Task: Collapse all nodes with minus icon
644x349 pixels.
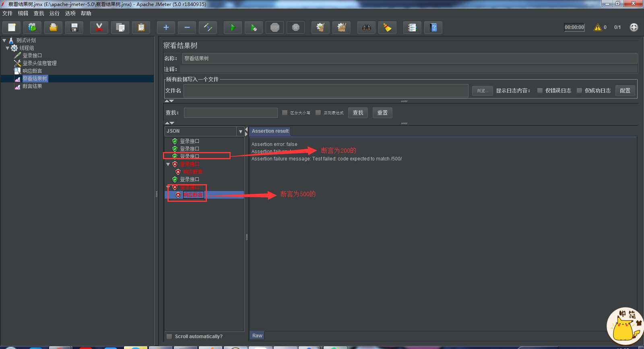Action: coord(187,27)
